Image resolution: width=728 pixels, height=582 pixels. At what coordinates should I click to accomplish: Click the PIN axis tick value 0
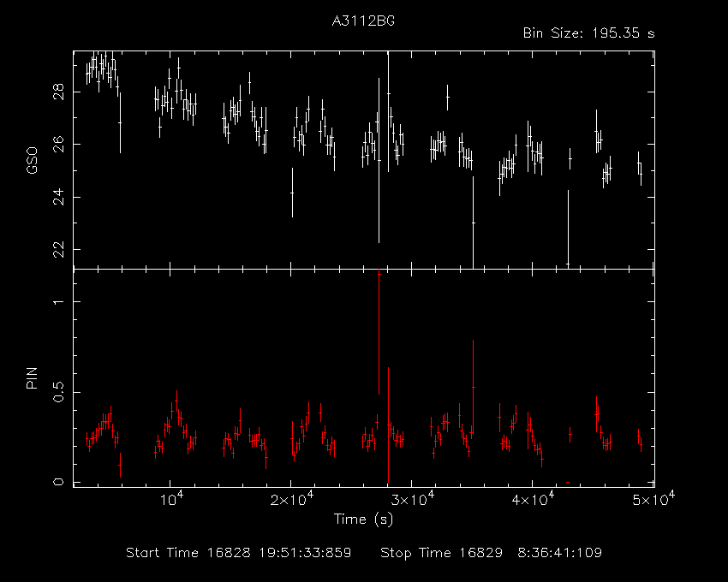(x=58, y=482)
